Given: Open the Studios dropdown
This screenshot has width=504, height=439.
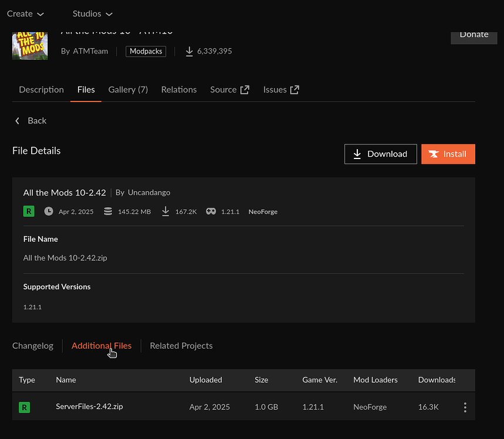Looking at the screenshot, I should coord(92,13).
